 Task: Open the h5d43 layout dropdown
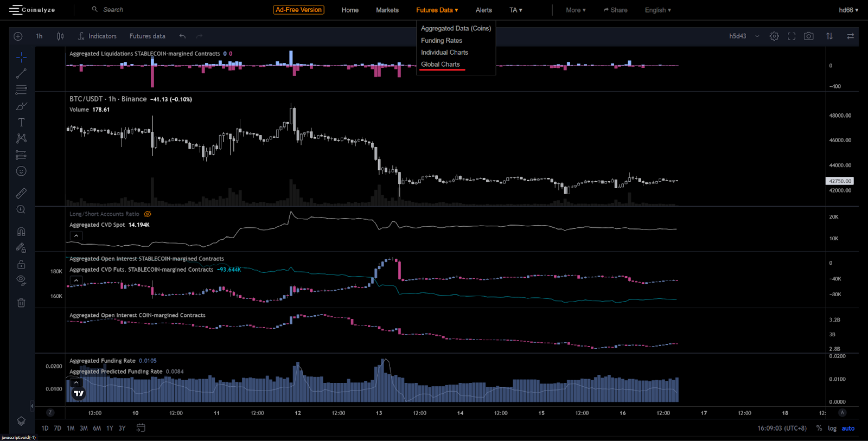[x=744, y=36]
